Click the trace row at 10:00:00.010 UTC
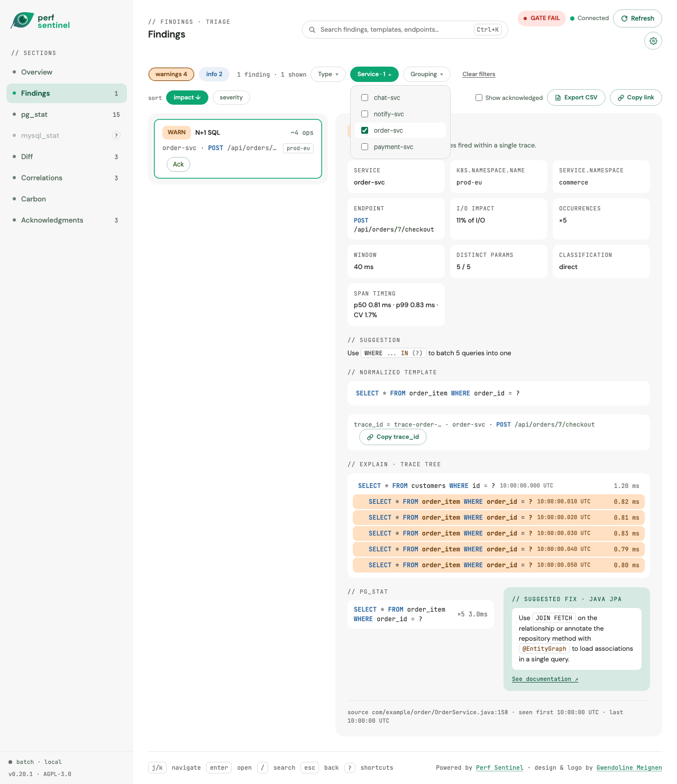The width and height of the screenshot is (677, 784). pos(498,502)
